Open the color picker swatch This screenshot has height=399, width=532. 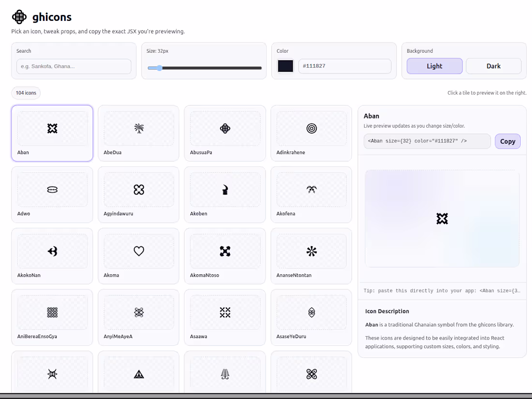pyautogui.click(x=285, y=66)
